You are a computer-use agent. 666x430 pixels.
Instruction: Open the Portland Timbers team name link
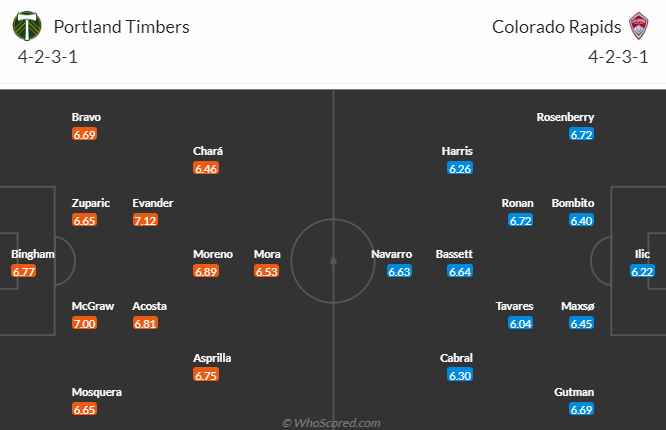click(121, 27)
